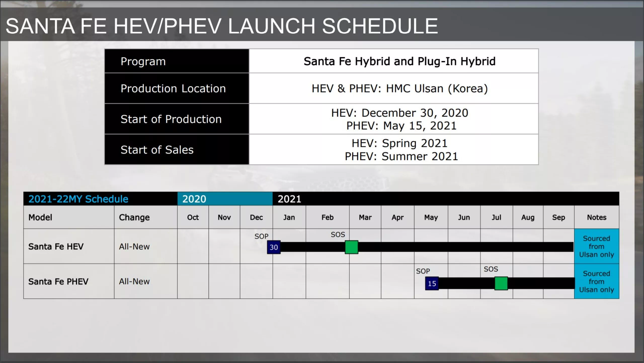Select the "May" month header
Screen dimensions: 644x363
coord(431,217)
